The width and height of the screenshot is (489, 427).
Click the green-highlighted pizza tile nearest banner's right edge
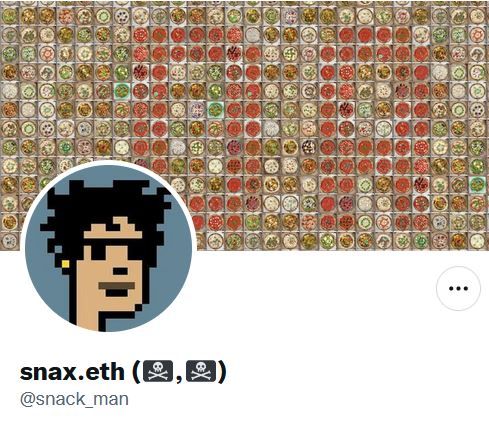coord(477,184)
